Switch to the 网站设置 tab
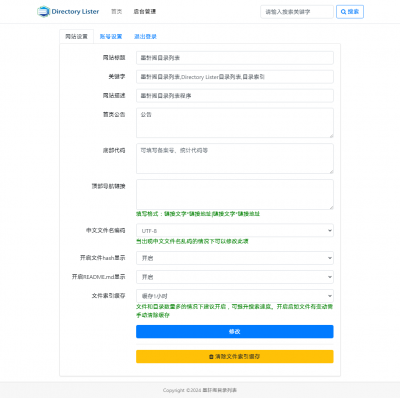The width and height of the screenshot is (400, 400). click(x=76, y=37)
